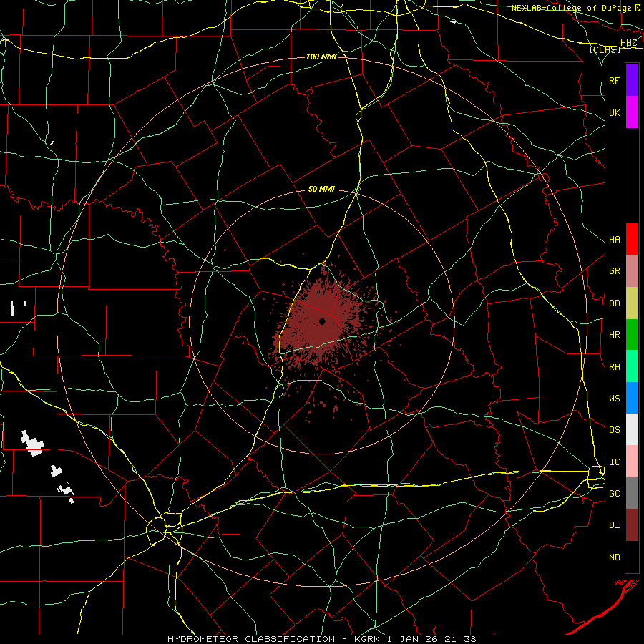
Task: Click the RA legend label
Action: pyautogui.click(x=615, y=367)
